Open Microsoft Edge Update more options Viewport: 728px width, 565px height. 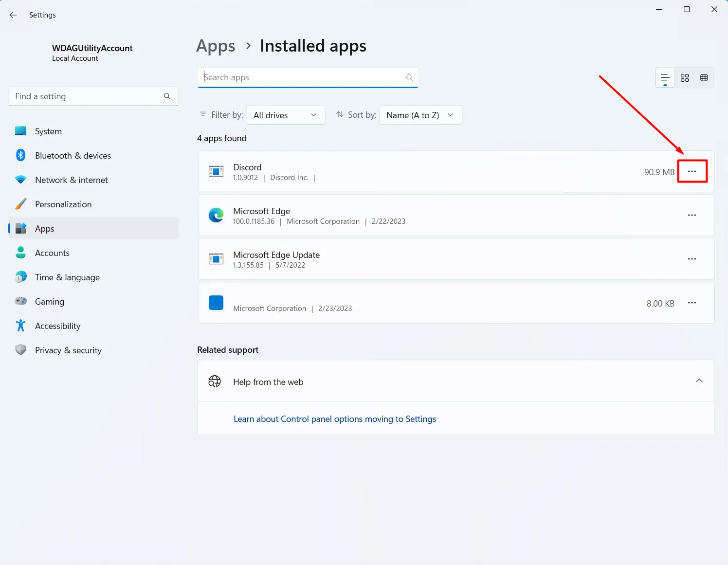692,259
